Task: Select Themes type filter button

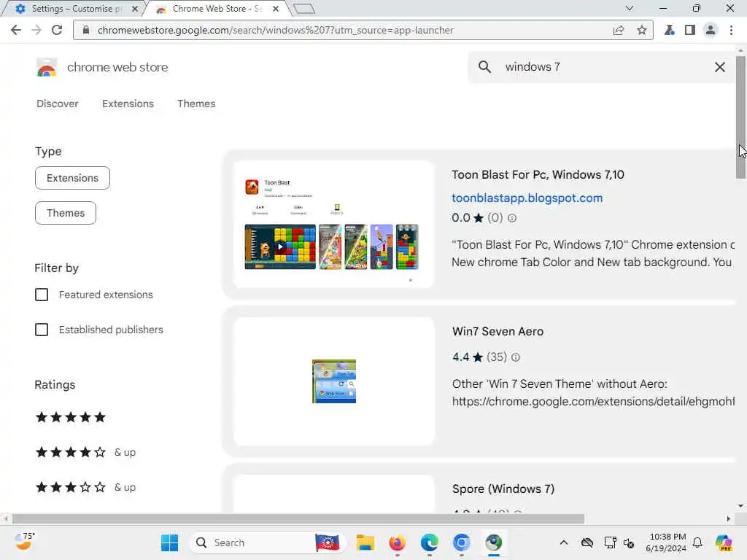Action: 65,213
